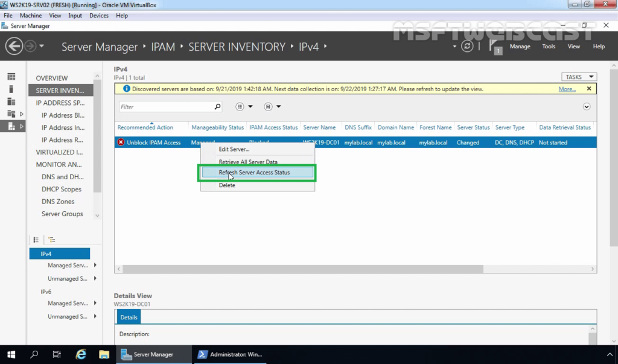
Task: Open the Windows Start button
Action: pyautogui.click(x=11, y=354)
